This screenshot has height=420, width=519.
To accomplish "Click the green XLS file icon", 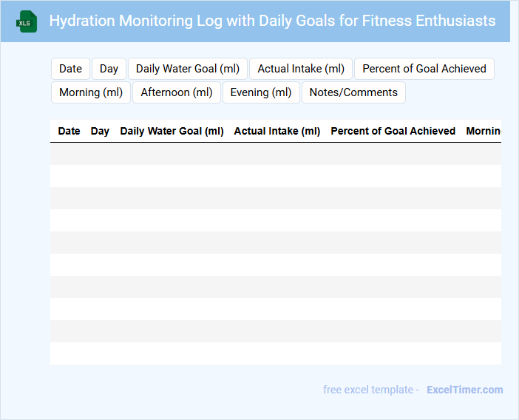I will (x=27, y=22).
